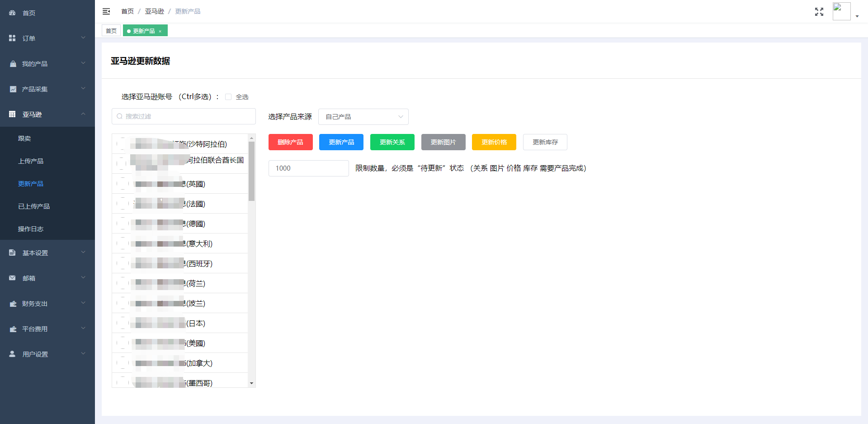This screenshot has height=424, width=868.
Task: Select the 沙特阿拉伯 account checkbox
Action: point(122,144)
